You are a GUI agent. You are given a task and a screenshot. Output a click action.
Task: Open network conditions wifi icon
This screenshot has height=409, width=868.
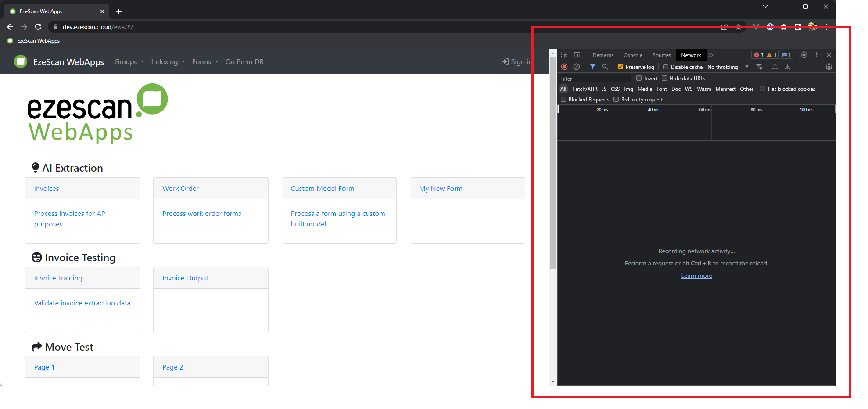click(x=759, y=67)
